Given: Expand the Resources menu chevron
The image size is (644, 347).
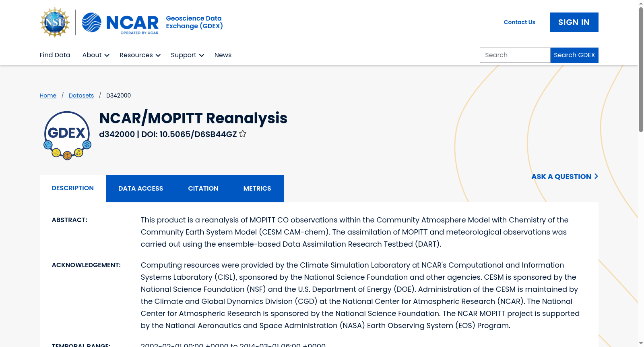Looking at the screenshot, I should click(x=158, y=55).
